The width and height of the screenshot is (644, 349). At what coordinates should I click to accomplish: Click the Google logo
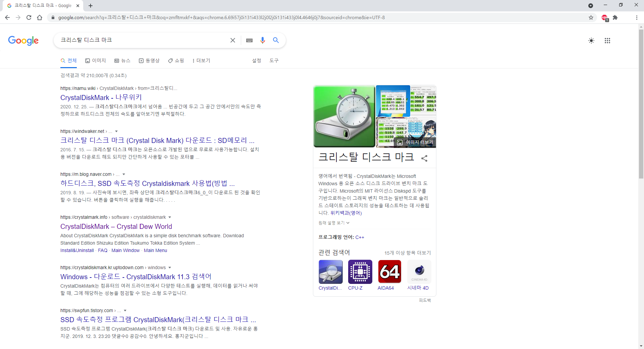(x=23, y=41)
